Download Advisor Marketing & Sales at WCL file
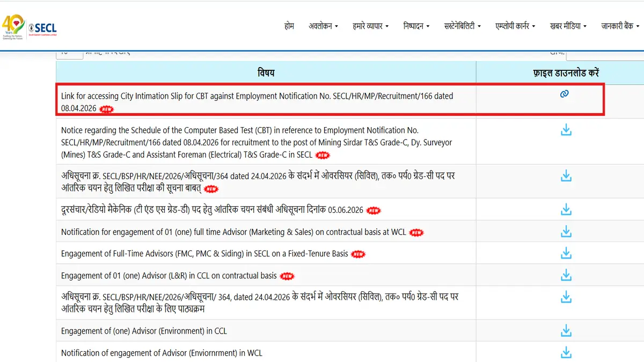 click(x=566, y=232)
